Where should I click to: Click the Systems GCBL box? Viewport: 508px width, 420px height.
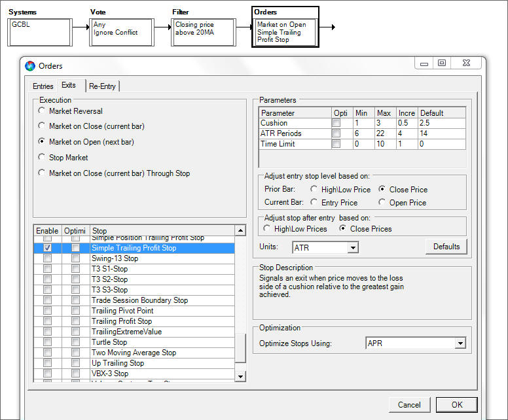[39, 32]
